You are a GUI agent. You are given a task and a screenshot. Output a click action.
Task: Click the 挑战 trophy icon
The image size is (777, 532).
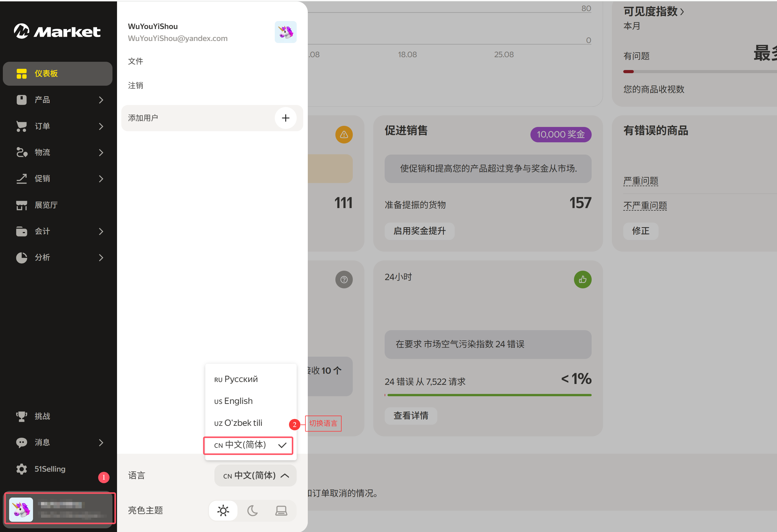click(x=22, y=416)
